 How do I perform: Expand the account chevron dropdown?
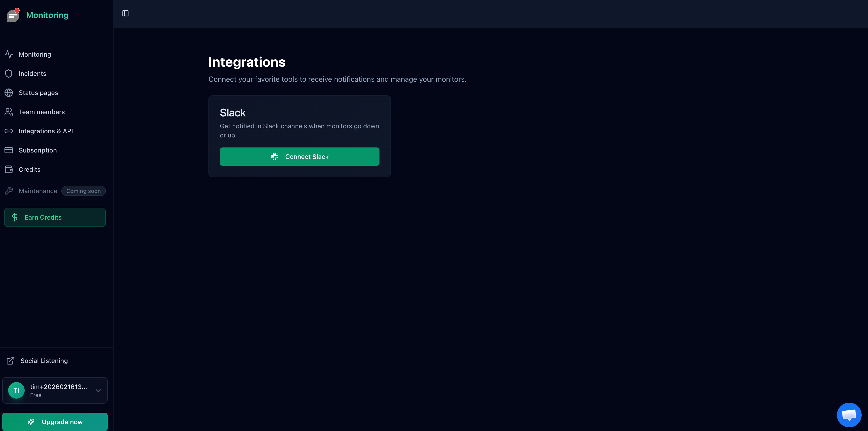click(x=98, y=391)
